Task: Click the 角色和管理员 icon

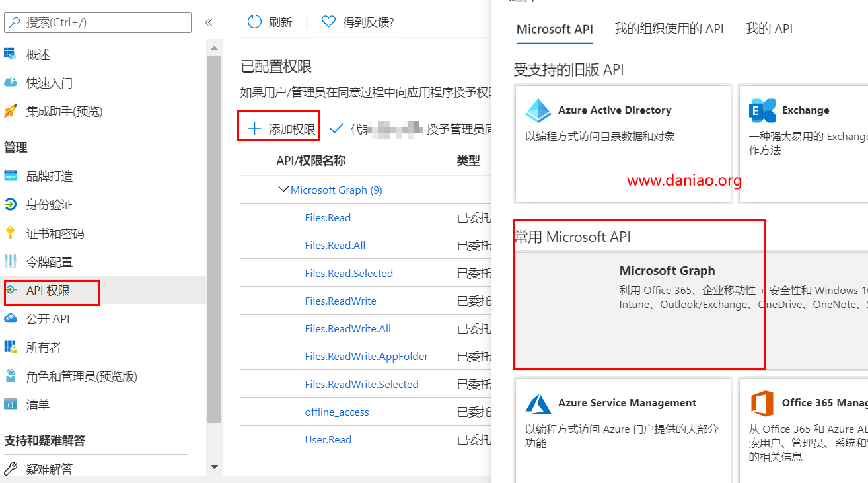Action: click(x=10, y=376)
